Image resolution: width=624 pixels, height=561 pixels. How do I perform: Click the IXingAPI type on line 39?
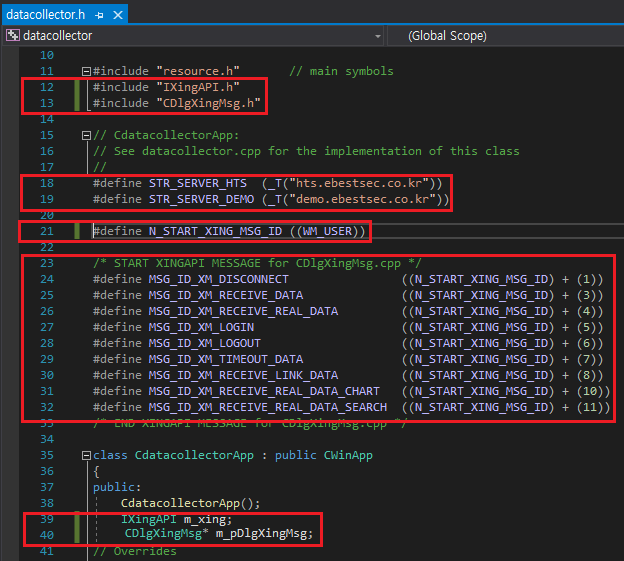coord(149,519)
